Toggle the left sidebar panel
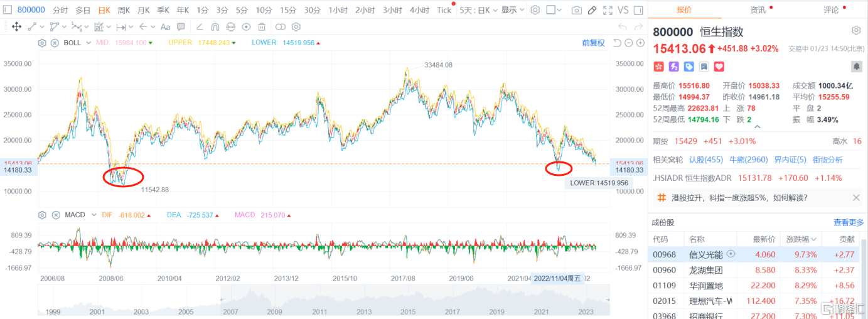The height and width of the screenshot is (319, 868). pos(8,10)
